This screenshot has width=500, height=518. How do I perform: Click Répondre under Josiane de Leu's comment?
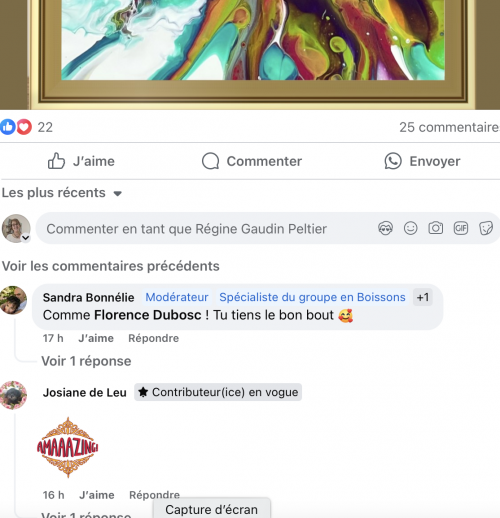coord(154,495)
